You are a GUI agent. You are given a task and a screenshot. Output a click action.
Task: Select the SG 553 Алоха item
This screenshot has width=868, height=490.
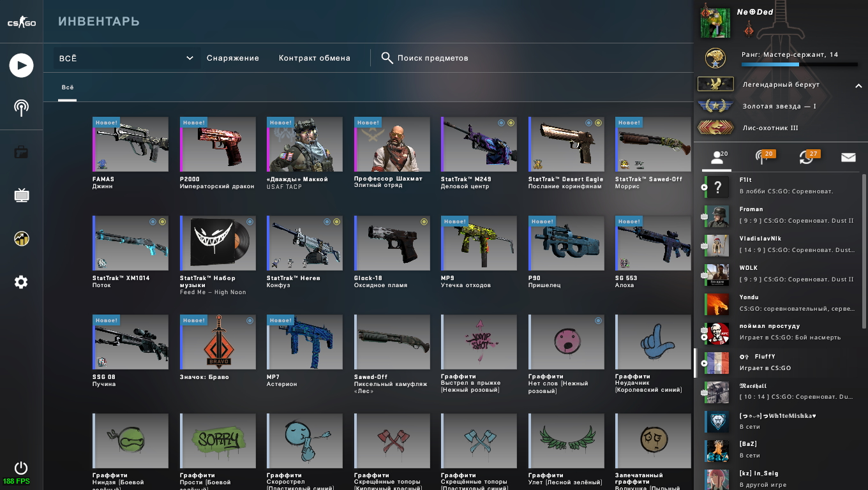pos(654,243)
